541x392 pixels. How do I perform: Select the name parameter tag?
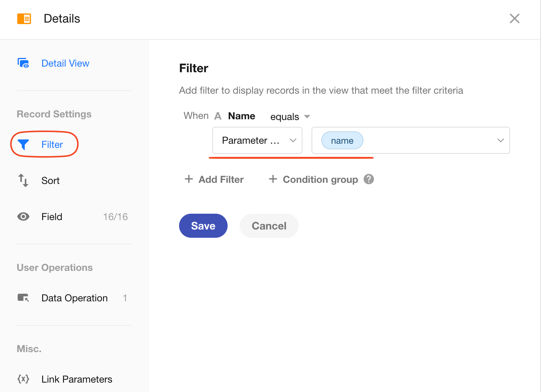[342, 141]
